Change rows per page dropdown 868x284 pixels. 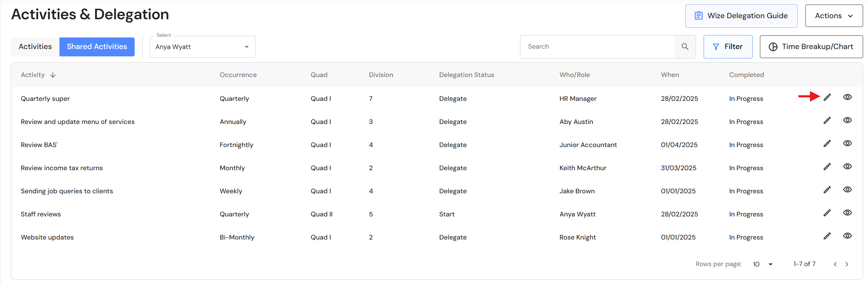[x=763, y=264]
